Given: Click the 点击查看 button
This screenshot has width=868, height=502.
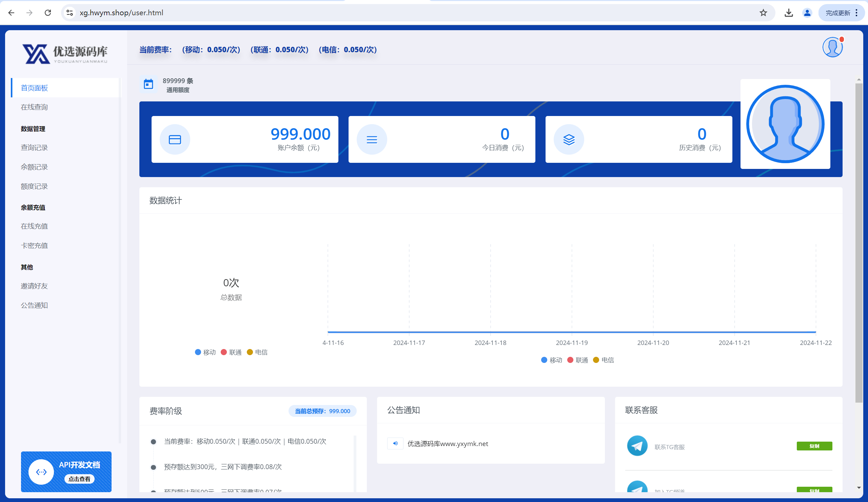Looking at the screenshot, I should pyautogui.click(x=79, y=479).
